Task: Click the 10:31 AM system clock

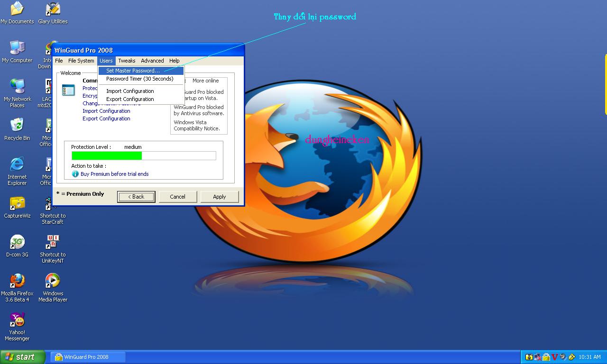Action: point(589,357)
